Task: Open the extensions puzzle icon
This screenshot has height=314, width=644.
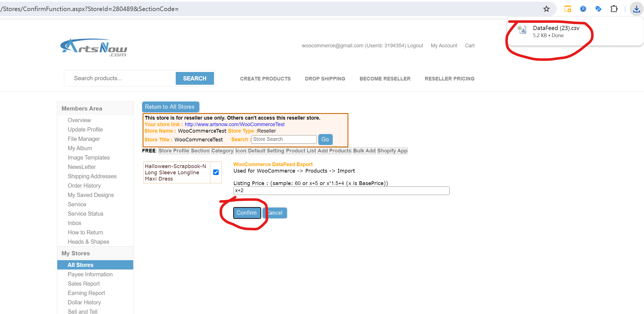Action: (x=614, y=9)
